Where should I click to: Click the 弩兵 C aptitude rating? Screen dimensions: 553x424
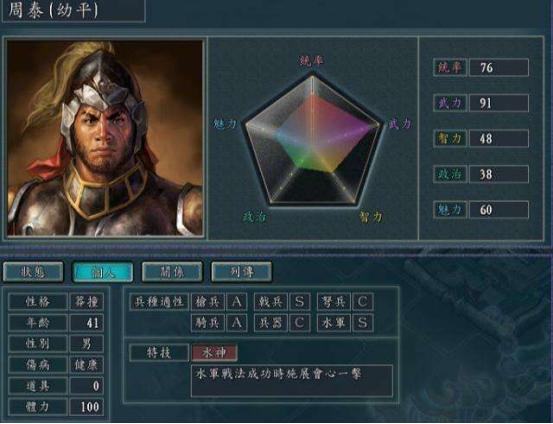click(363, 302)
